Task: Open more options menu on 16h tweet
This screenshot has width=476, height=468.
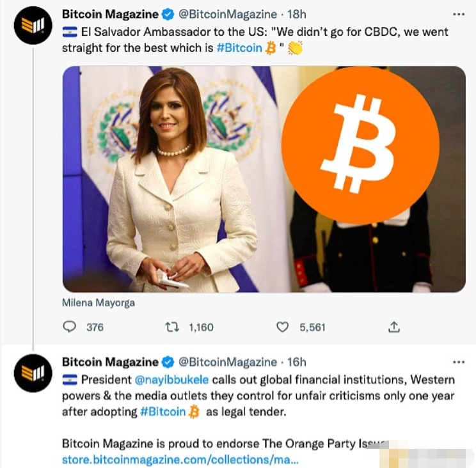Action: (458, 362)
